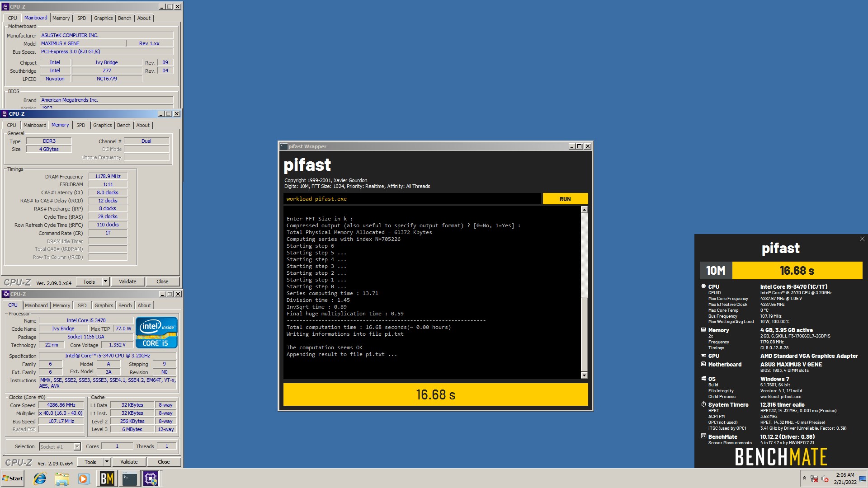868x488 pixels.
Task: Click the Intel Core i5 logo badge
Action: click(156, 333)
